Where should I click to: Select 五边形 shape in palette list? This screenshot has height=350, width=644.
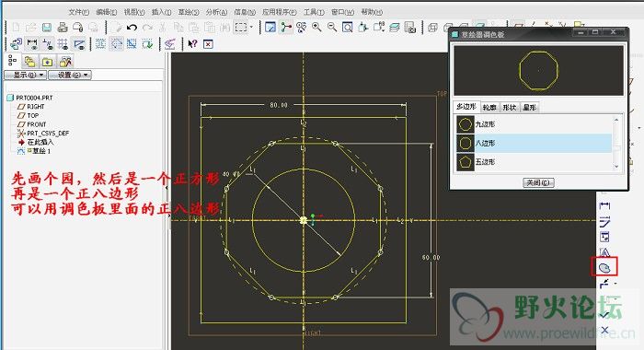pos(534,161)
